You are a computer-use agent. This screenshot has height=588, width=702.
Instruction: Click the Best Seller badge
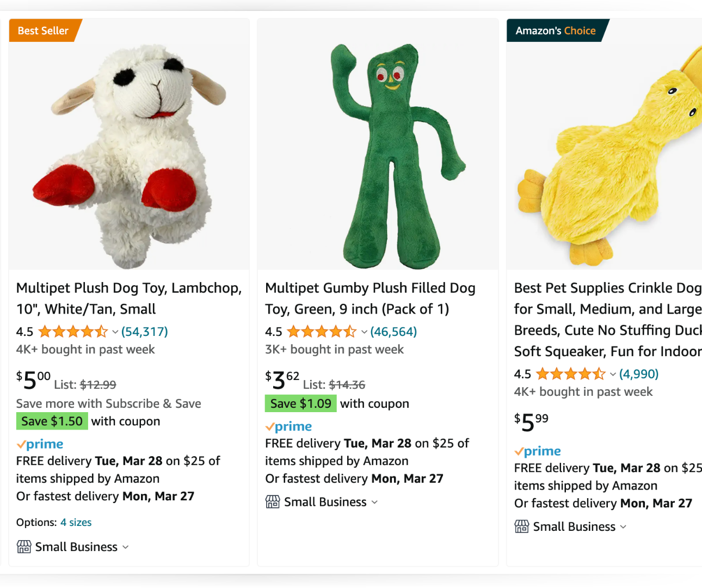[x=42, y=30]
